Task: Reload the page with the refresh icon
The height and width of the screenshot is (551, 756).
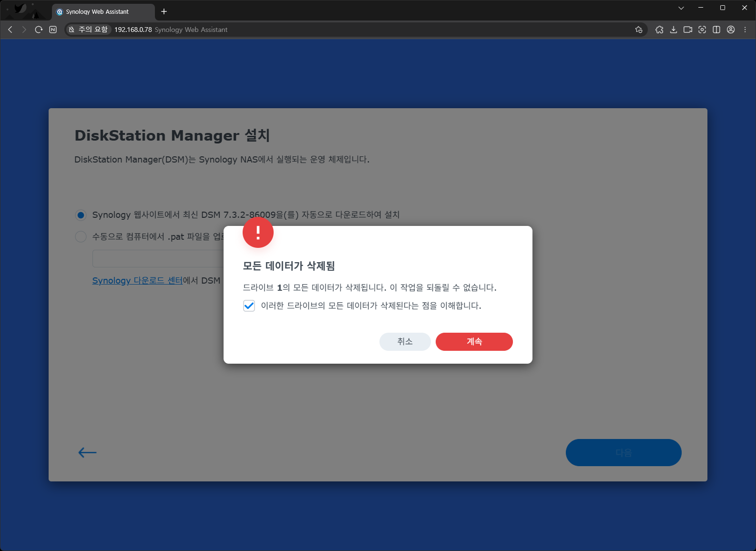Action: 39,30
